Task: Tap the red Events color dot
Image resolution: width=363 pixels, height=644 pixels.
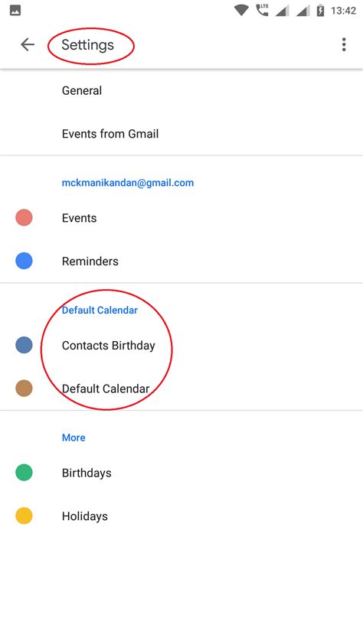Action: (x=24, y=218)
